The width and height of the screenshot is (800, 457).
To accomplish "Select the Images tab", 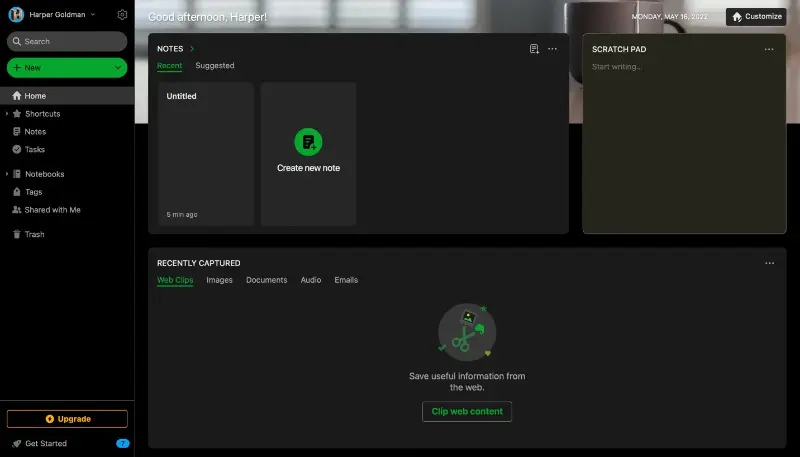I will tap(219, 280).
